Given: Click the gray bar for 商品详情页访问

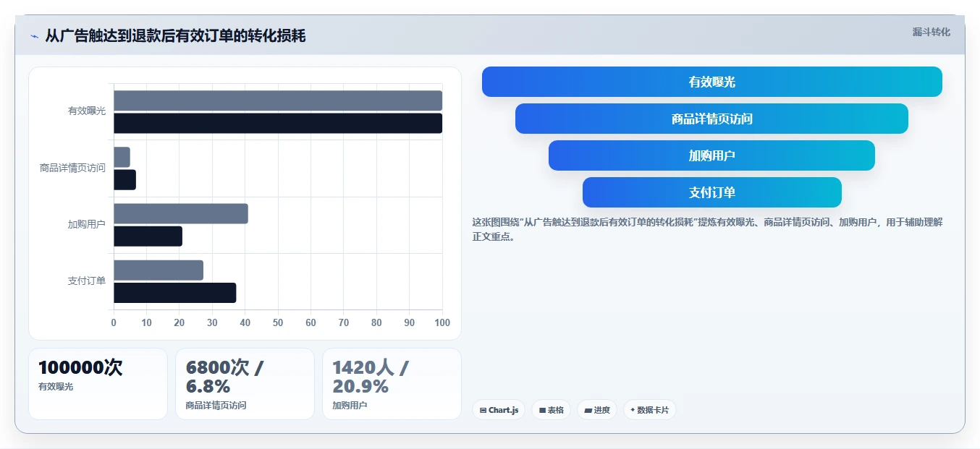Looking at the screenshot, I should [x=122, y=157].
